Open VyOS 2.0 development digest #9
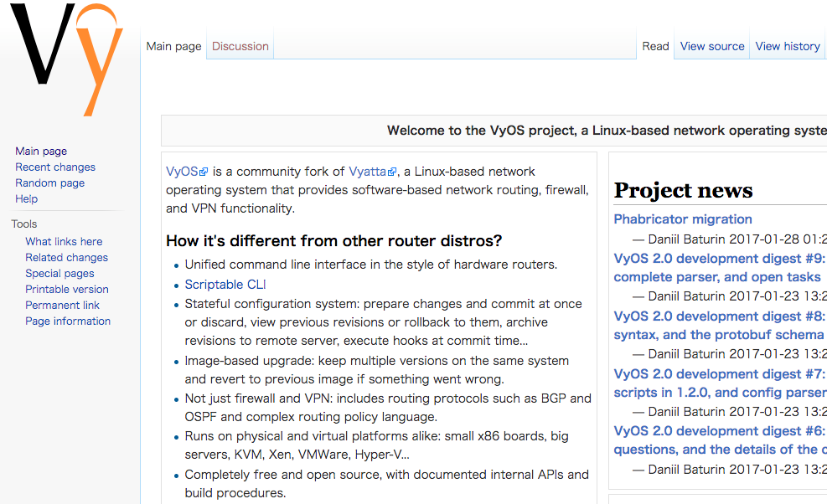The image size is (827, 504). click(720, 268)
